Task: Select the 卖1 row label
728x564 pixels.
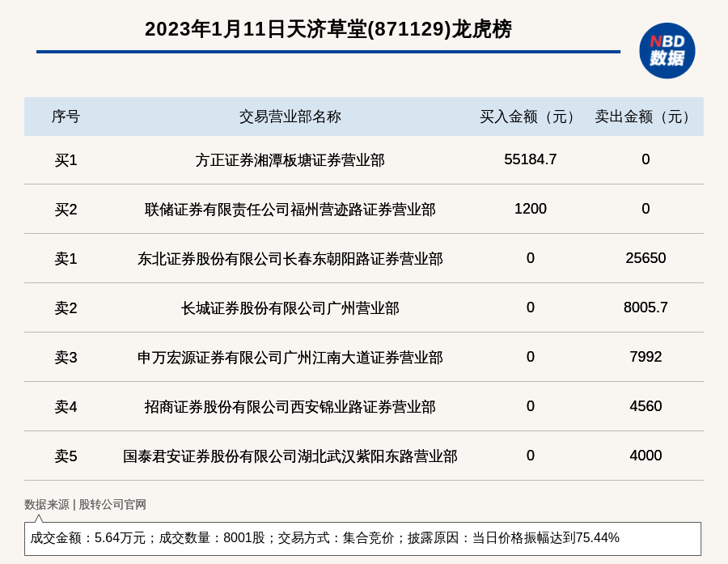Action: tap(66, 259)
